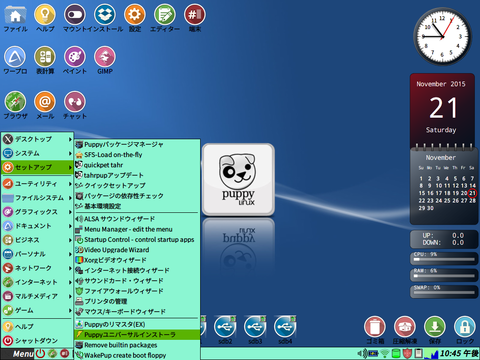Expand the システム submenu
480x360 pixels.
pos(37,153)
